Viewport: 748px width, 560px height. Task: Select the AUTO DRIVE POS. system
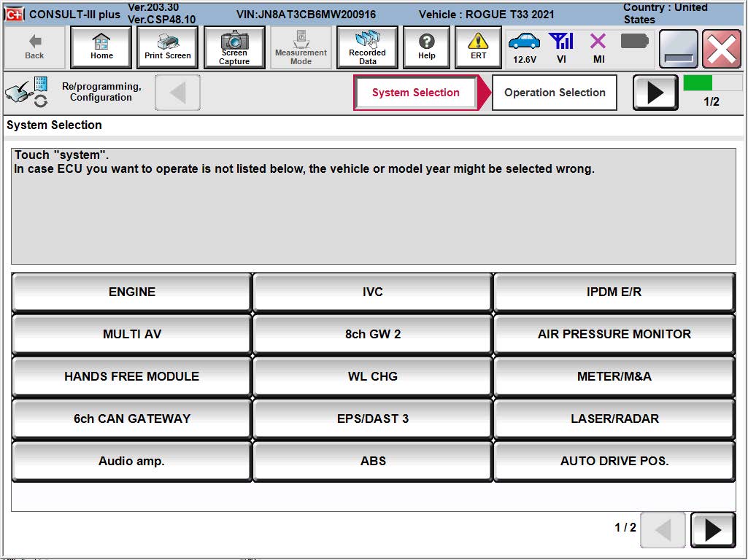[614, 461]
